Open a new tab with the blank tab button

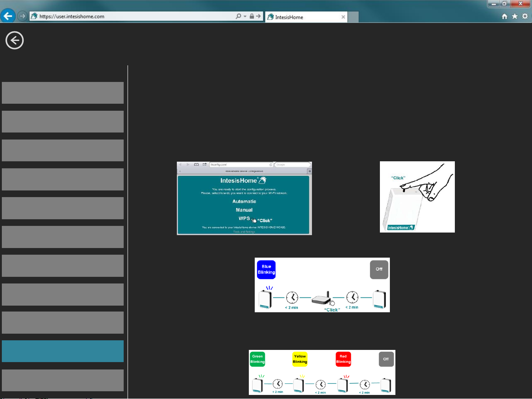pos(353,17)
